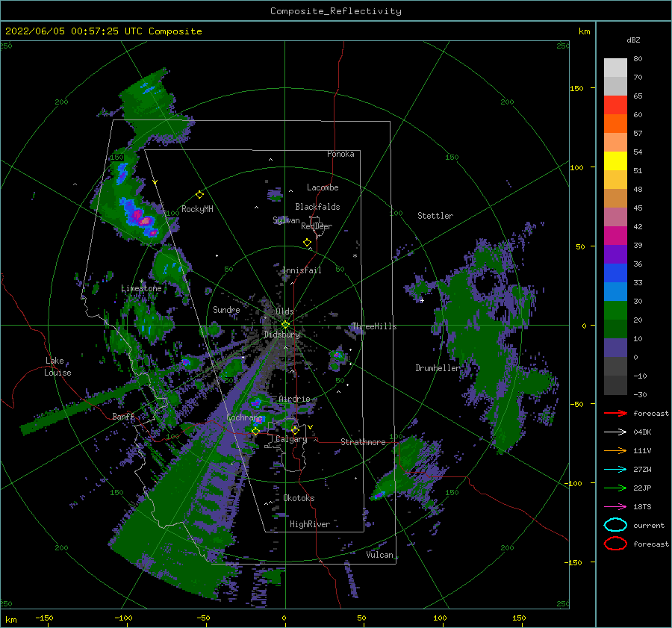
Task: Click the HighRiver town label
Action: 310,524
